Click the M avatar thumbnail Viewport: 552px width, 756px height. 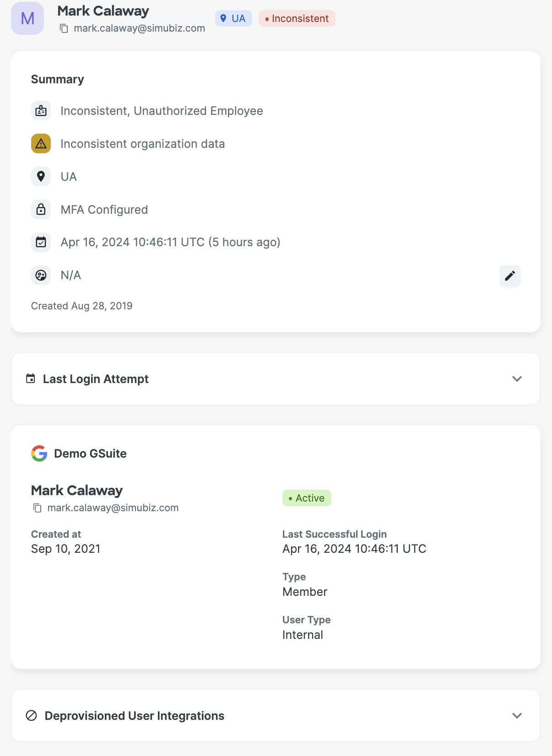point(27,18)
